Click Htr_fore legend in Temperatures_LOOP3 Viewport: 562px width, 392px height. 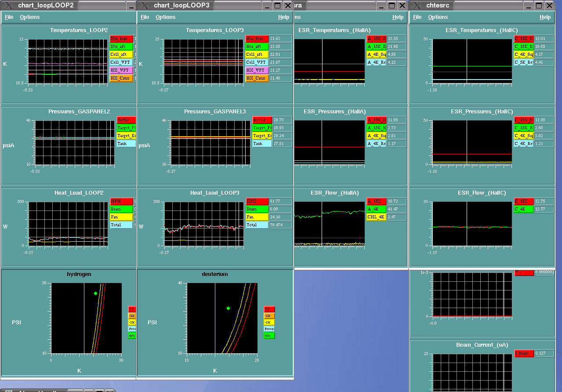[257, 39]
